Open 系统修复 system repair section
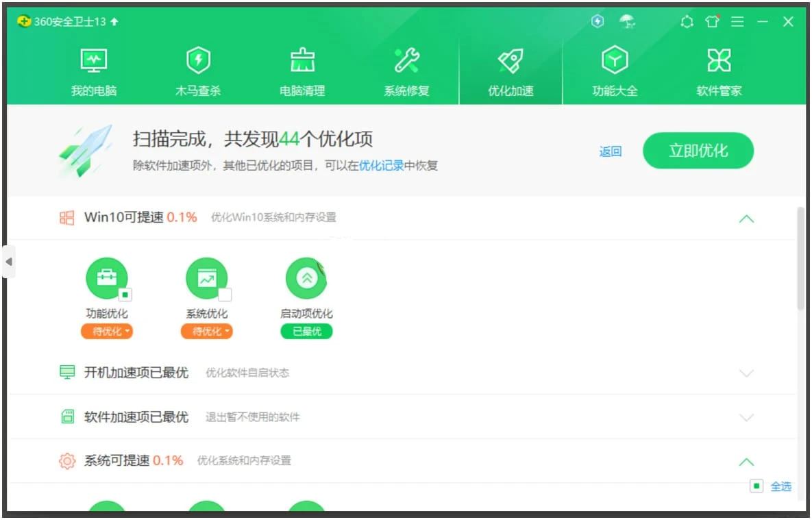 406,72
